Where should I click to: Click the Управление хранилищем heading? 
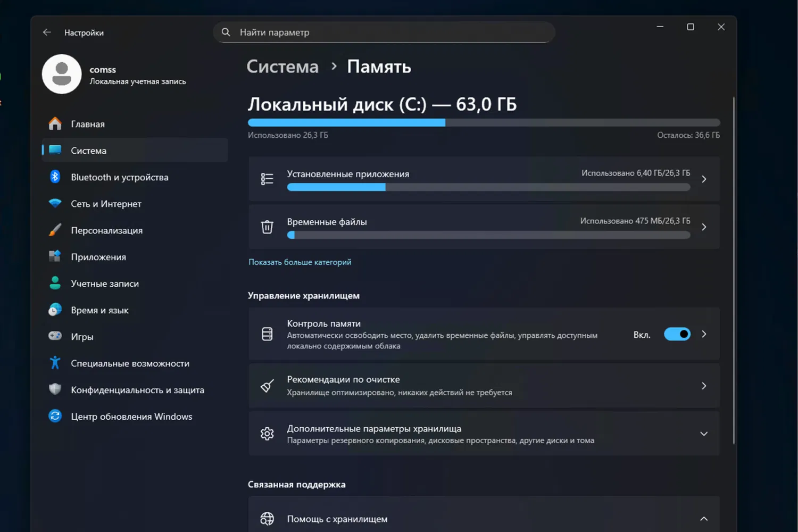304,296
